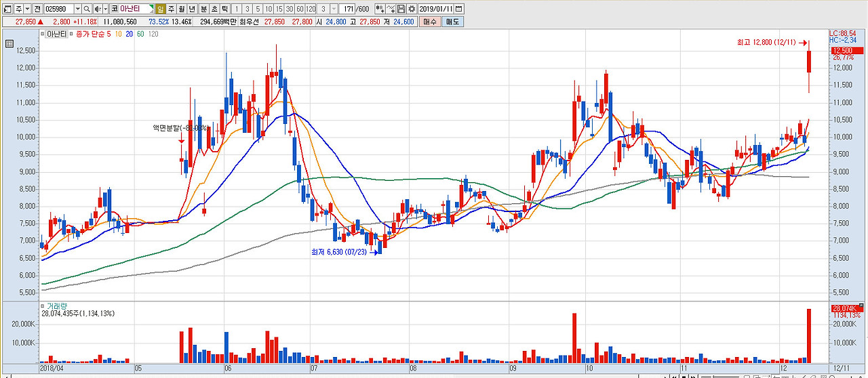Expand the stock code history dropdown
The image size is (868, 378).
(x=77, y=9)
